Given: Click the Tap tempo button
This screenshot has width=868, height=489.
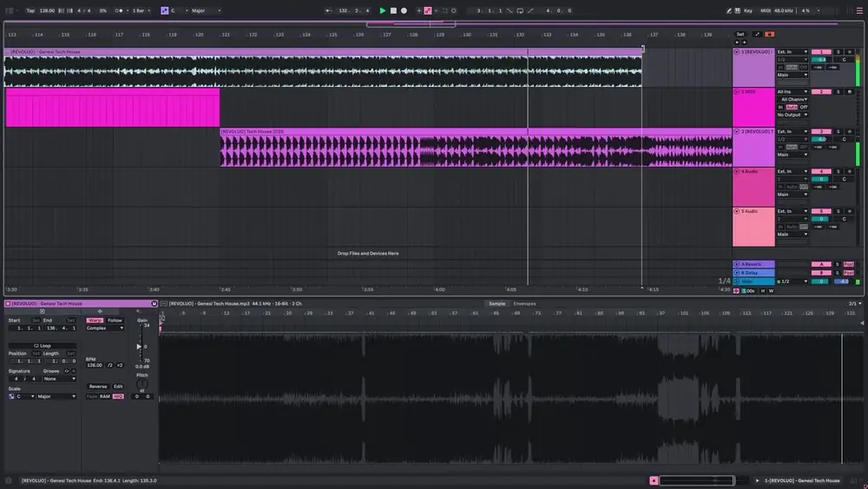Looking at the screenshot, I should pos(30,10).
